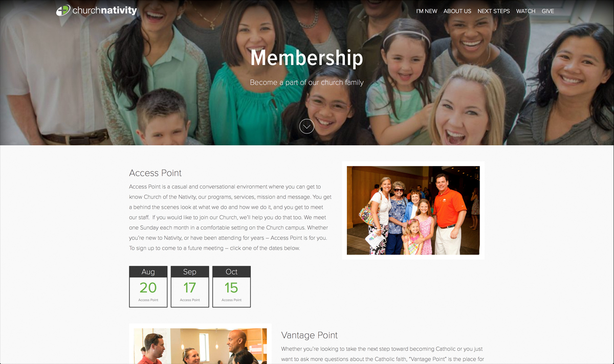Click the Oct month header tile
614x364 pixels.
click(231, 272)
